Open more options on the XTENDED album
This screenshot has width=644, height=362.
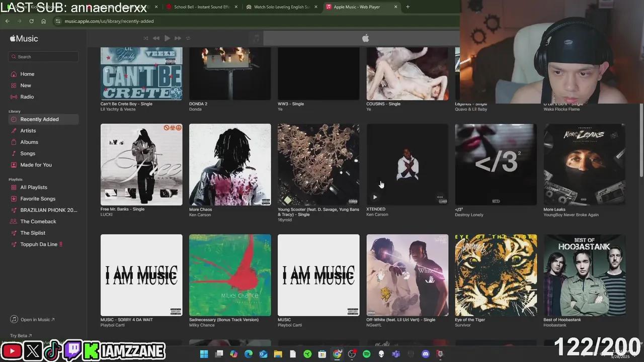click(440, 197)
